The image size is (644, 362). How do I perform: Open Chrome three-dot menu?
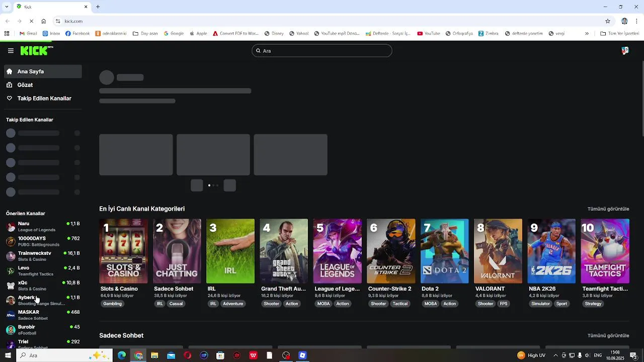[637, 21]
